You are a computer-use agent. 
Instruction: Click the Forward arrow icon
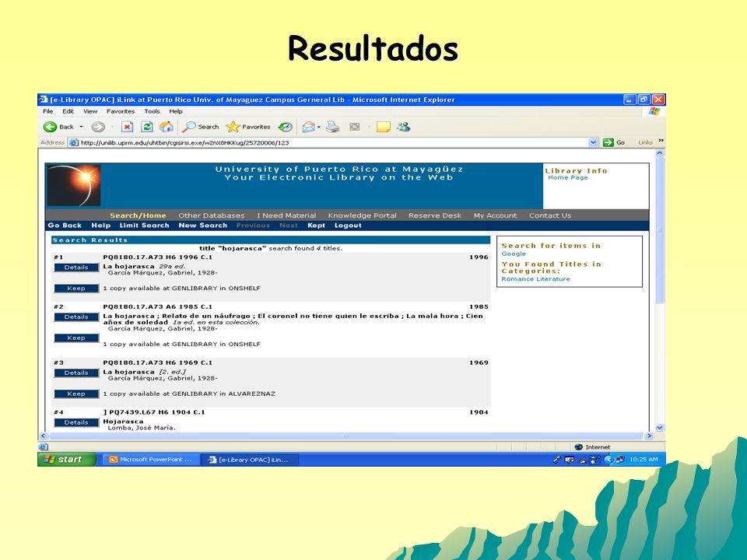[98, 127]
